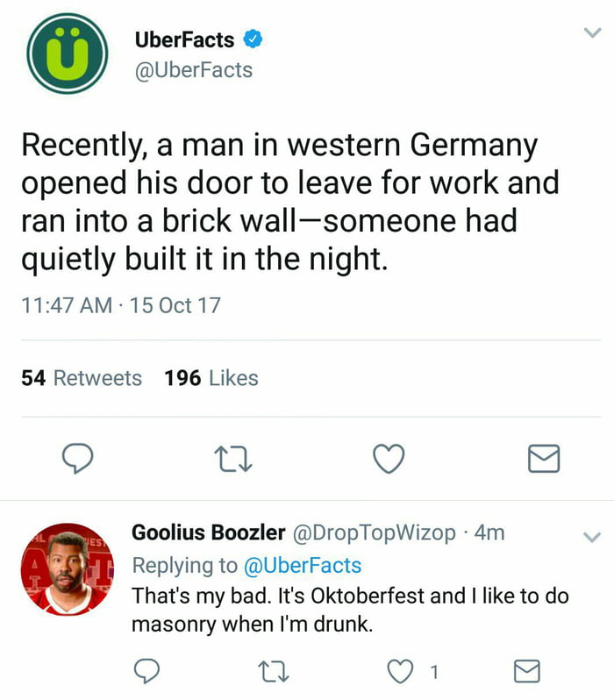The width and height of the screenshot is (614, 700).
Task: Click the tweet timestamp 11:47 AM
Action: (66, 305)
